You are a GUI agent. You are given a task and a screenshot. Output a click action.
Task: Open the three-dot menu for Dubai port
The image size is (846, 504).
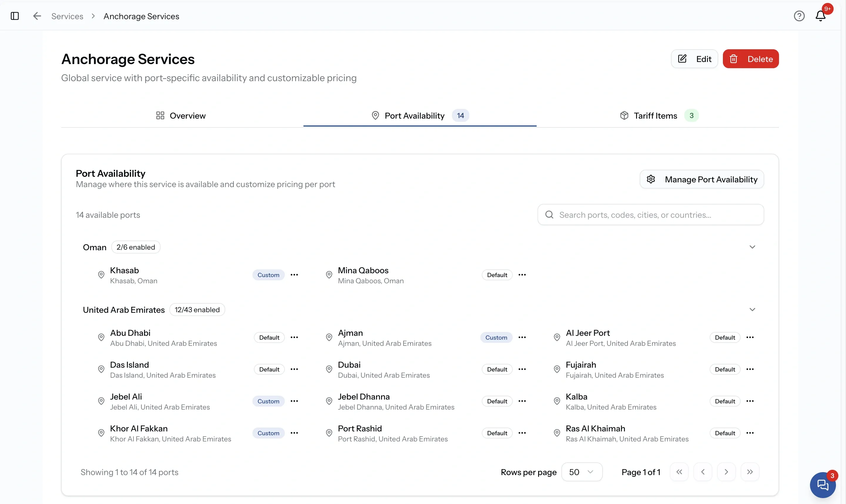[522, 369]
